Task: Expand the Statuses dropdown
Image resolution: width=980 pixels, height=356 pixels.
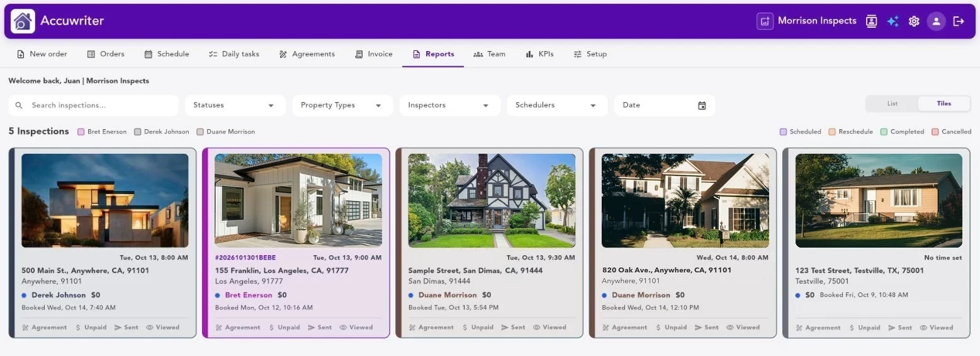Action: (235, 105)
